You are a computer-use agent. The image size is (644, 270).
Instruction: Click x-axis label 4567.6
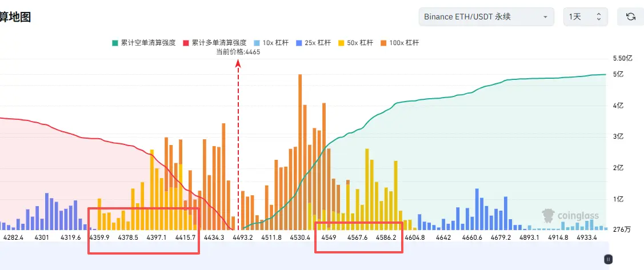click(357, 237)
